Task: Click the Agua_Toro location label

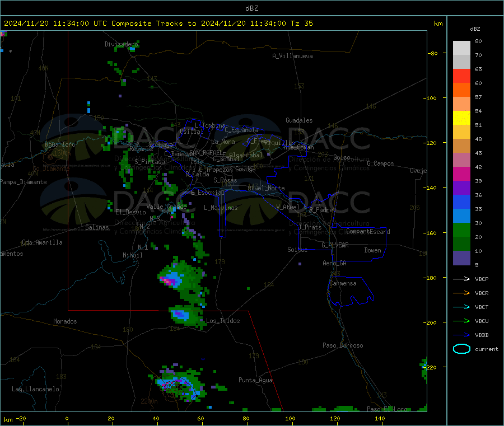Action: pos(60,144)
